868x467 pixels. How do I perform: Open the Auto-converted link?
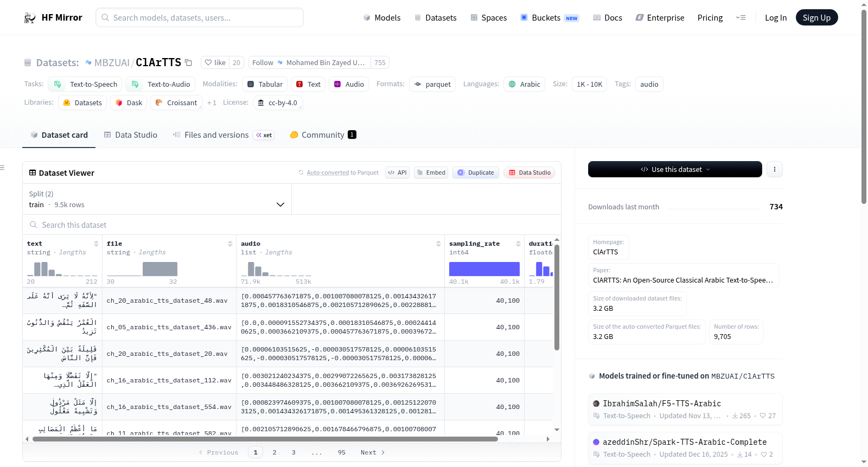[x=328, y=172]
